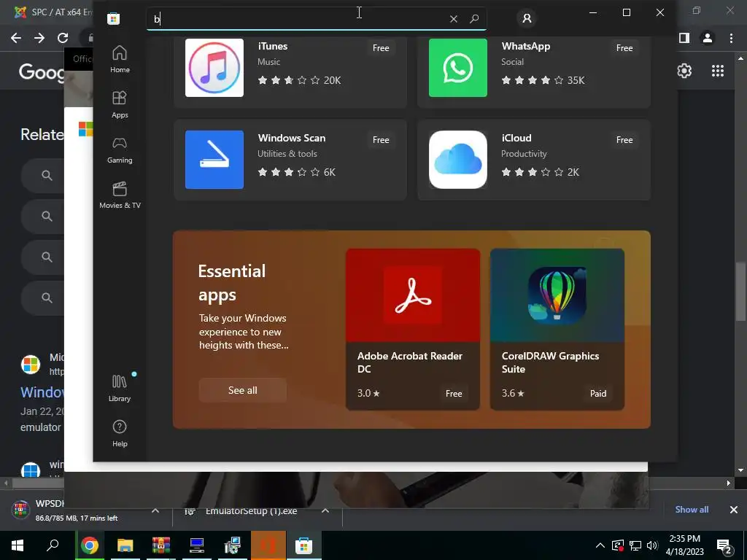Image resolution: width=747 pixels, height=560 pixels.
Task: Open the Store Library
Action: [120, 388]
